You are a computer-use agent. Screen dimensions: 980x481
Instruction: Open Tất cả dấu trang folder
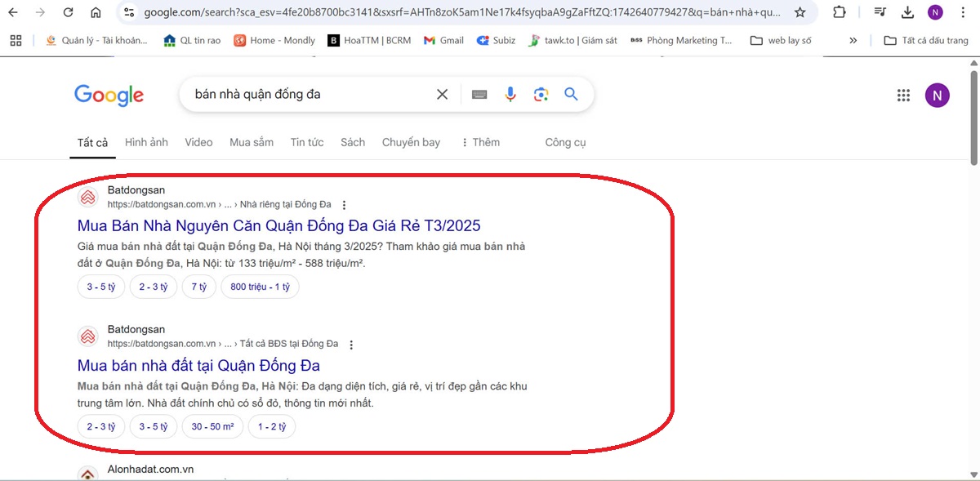click(926, 40)
